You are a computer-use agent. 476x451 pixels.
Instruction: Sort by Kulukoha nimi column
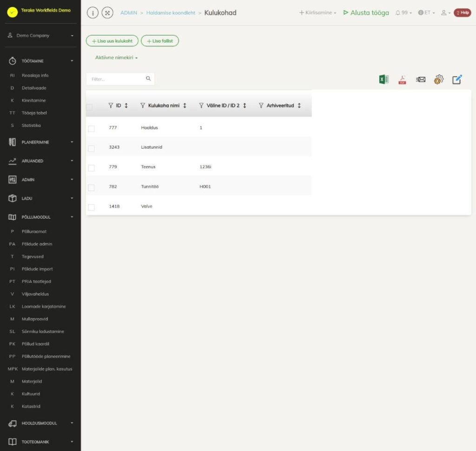pos(185,105)
